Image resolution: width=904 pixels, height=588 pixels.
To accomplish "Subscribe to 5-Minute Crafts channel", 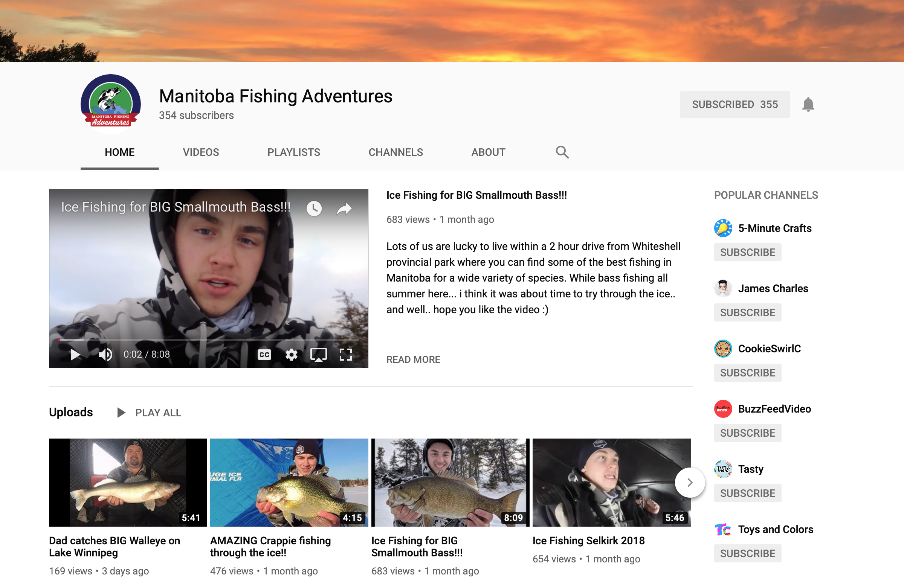I will [747, 253].
